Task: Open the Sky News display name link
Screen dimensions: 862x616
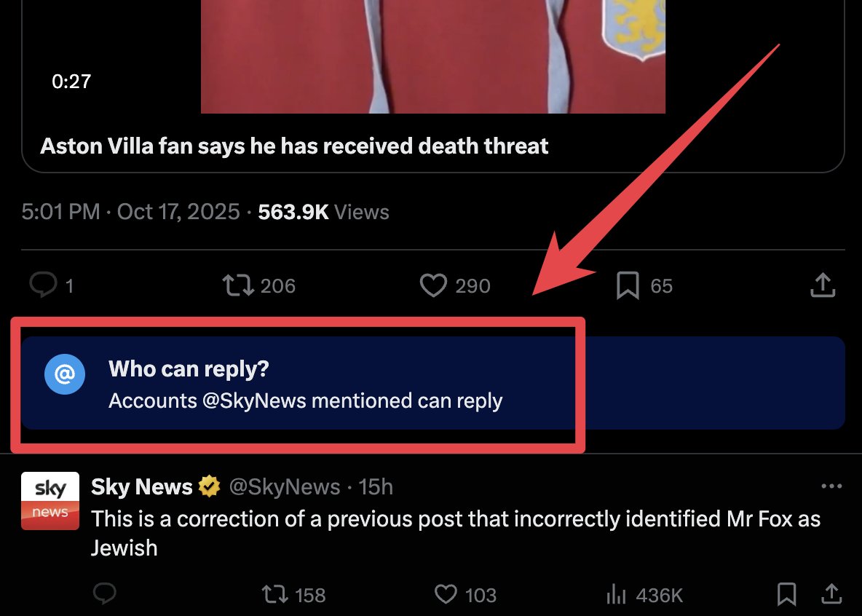Action: point(142,486)
